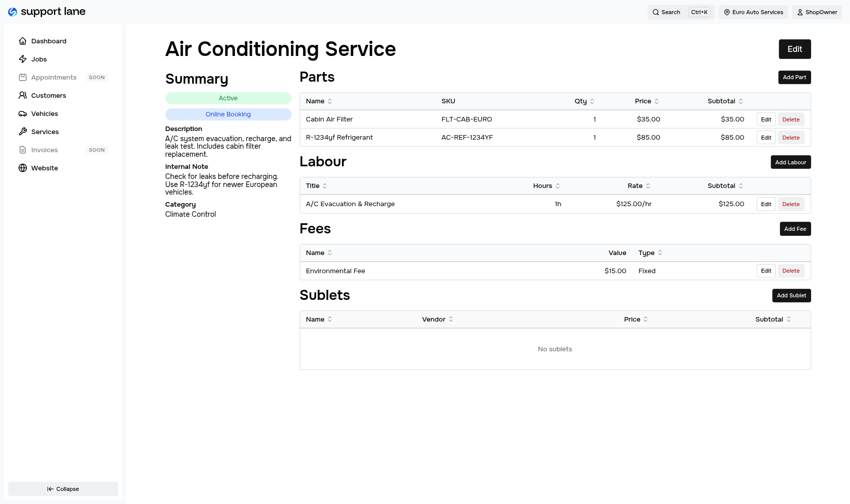Image resolution: width=850 pixels, height=504 pixels.
Task: Open Euro Auto Services shop selector
Action: tap(753, 12)
